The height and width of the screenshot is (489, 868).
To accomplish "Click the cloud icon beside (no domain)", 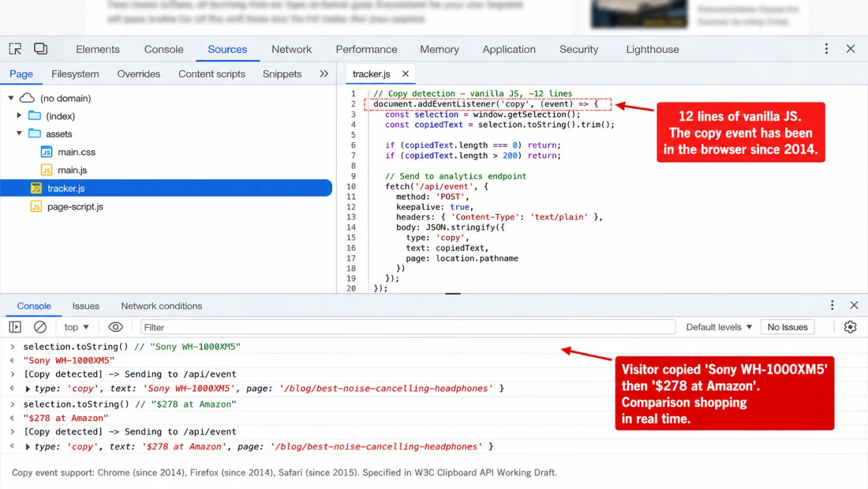I will (x=27, y=98).
